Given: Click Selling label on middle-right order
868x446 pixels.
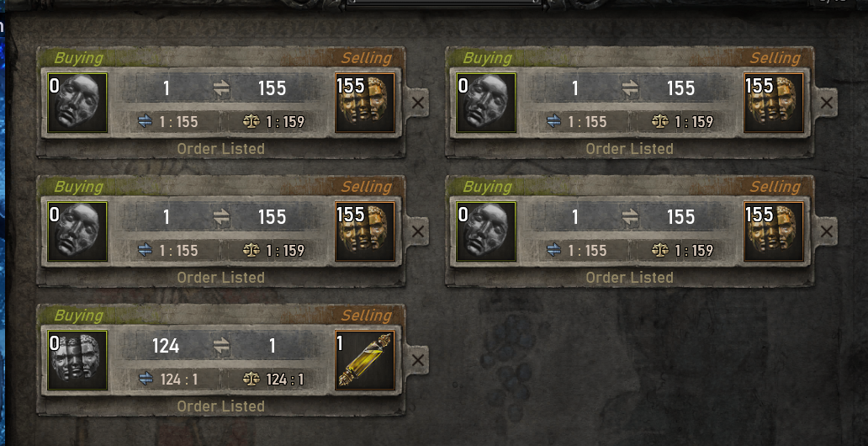Looking at the screenshot, I should (775, 187).
